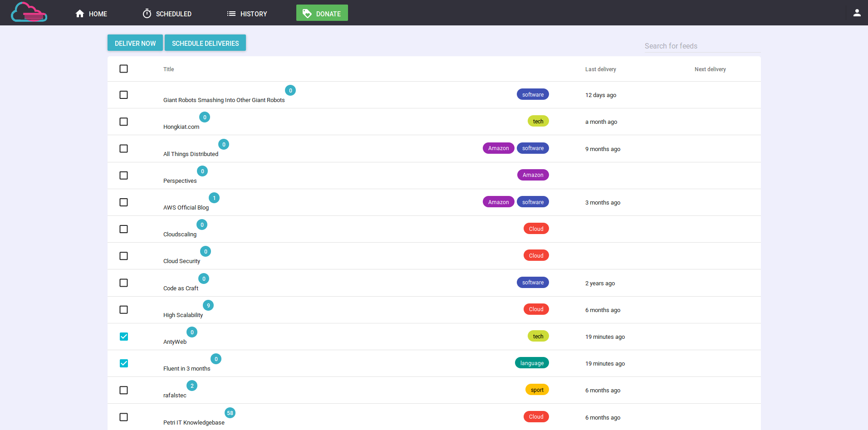Open the Petri IT Knowledgebase title

click(x=194, y=423)
